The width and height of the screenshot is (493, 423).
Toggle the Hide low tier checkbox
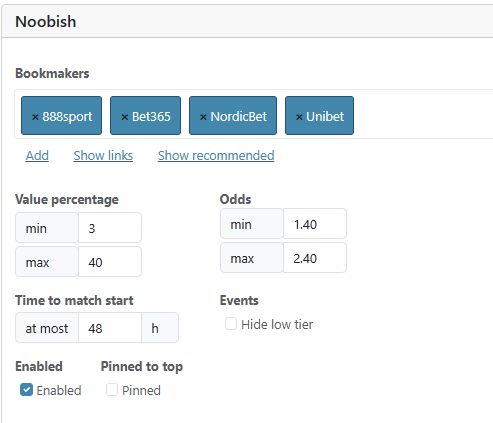point(231,324)
